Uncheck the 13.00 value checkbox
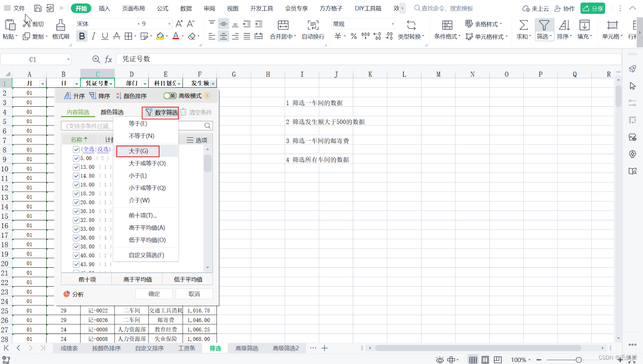This screenshot has height=364, width=643. [76, 167]
